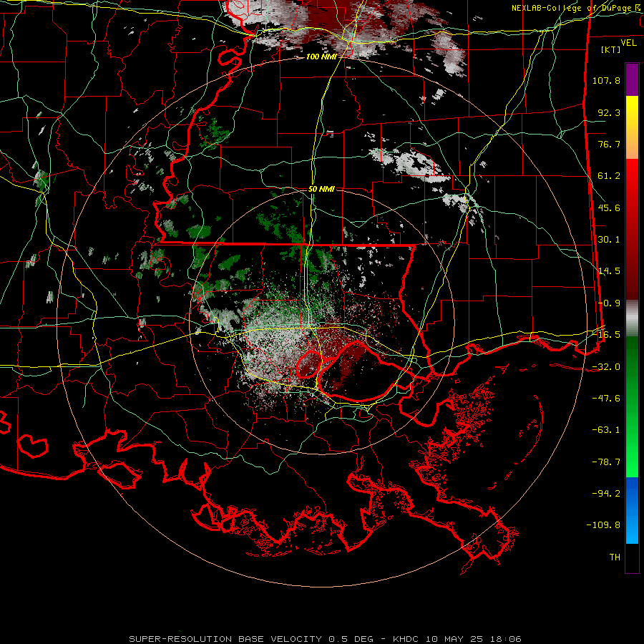
Task: Click the TH legend label
Action: click(615, 557)
